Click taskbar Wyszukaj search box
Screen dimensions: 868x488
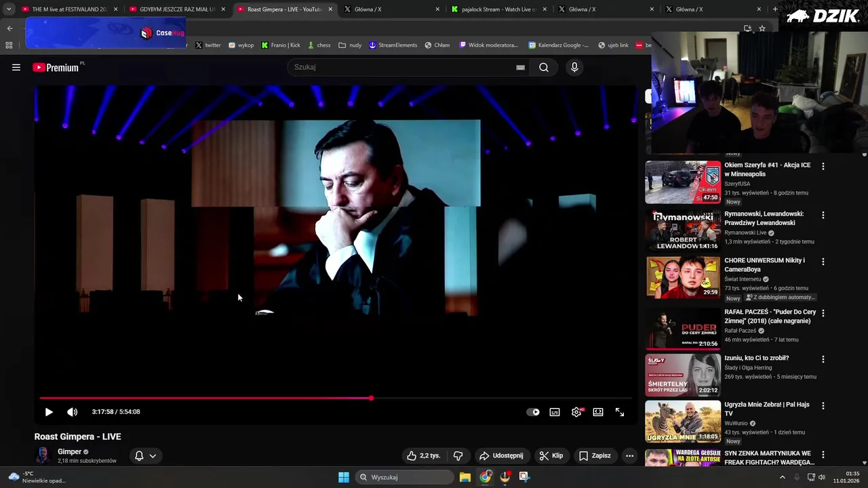click(x=403, y=477)
